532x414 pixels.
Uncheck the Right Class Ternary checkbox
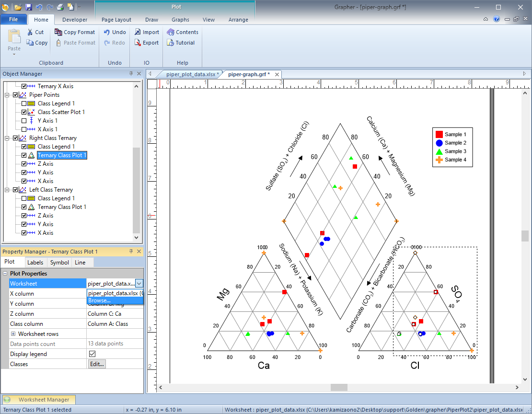[15, 138]
